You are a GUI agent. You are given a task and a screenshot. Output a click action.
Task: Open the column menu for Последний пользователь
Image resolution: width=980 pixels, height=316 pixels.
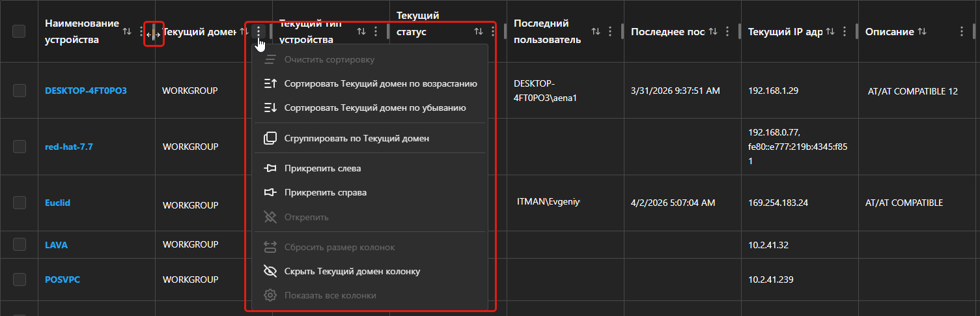click(610, 31)
